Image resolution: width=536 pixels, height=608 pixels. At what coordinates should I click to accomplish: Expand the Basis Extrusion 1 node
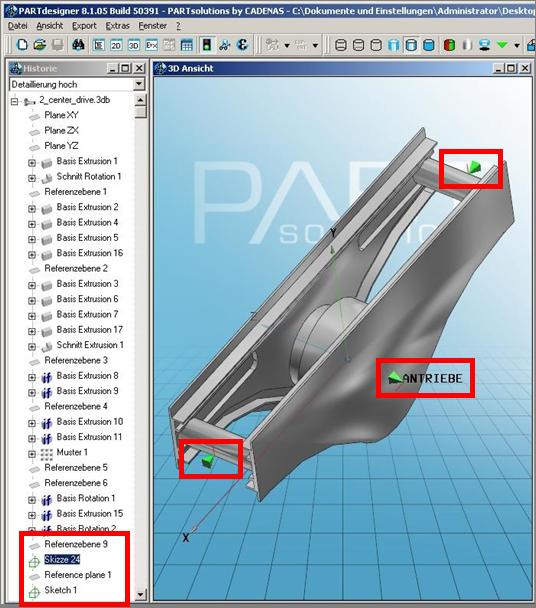(32, 163)
